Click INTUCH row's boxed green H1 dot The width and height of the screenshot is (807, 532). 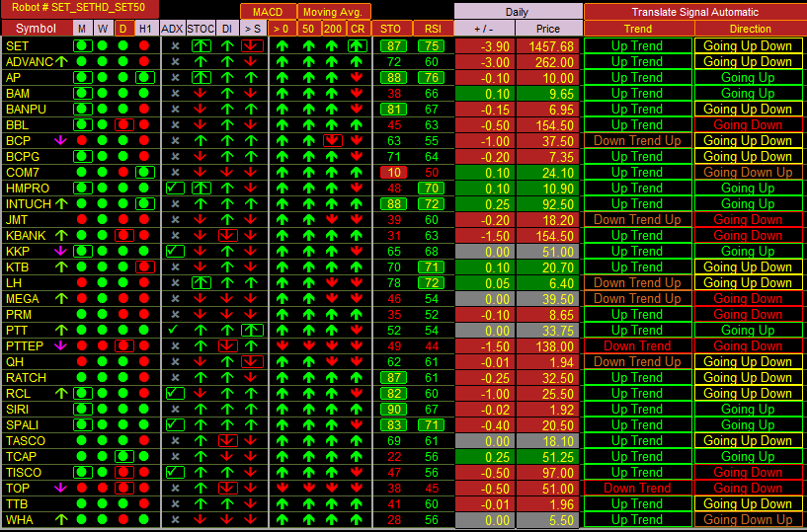pyautogui.click(x=144, y=203)
